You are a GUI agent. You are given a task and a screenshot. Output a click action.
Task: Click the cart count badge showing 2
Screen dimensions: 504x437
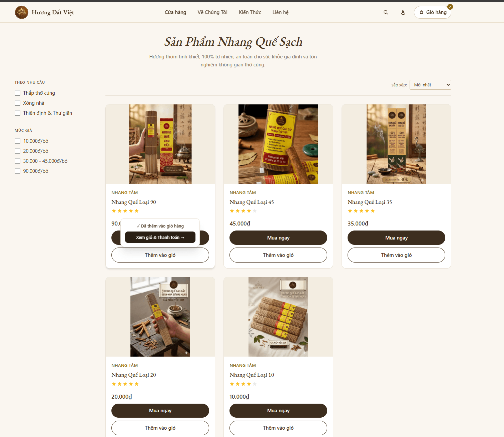click(450, 7)
